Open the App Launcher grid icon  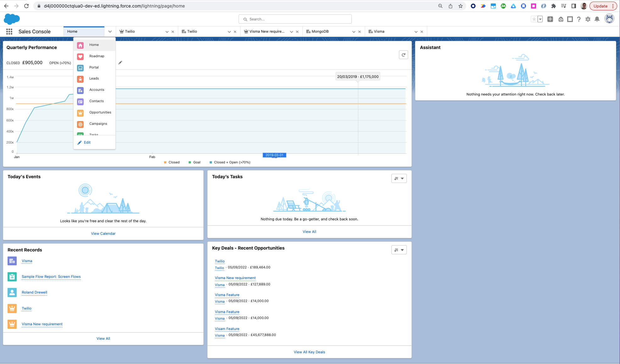(x=9, y=31)
